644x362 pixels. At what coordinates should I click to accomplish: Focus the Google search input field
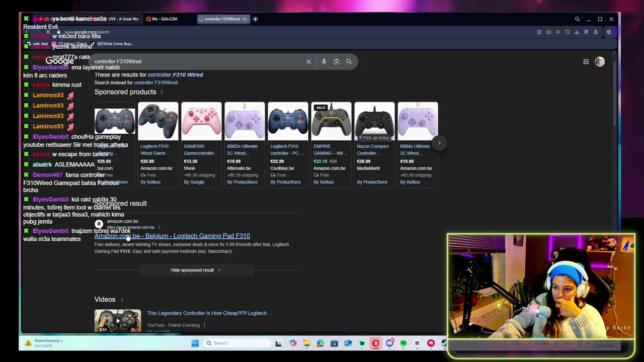pyautogui.click(x=199, y=61)
